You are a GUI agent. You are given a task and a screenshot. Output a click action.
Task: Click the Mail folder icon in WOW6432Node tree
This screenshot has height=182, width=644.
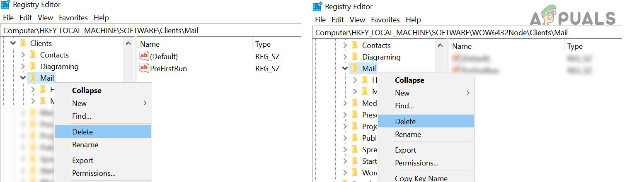[355, 69]
